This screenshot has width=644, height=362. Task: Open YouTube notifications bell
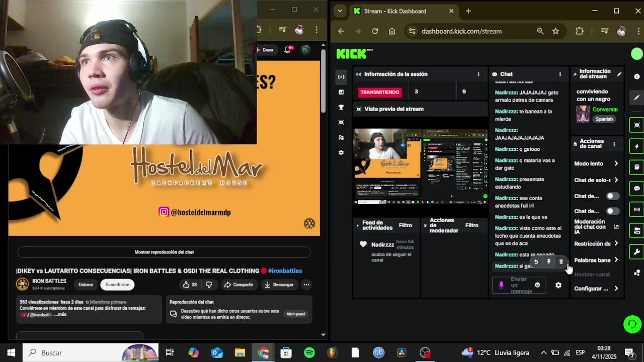288,50
